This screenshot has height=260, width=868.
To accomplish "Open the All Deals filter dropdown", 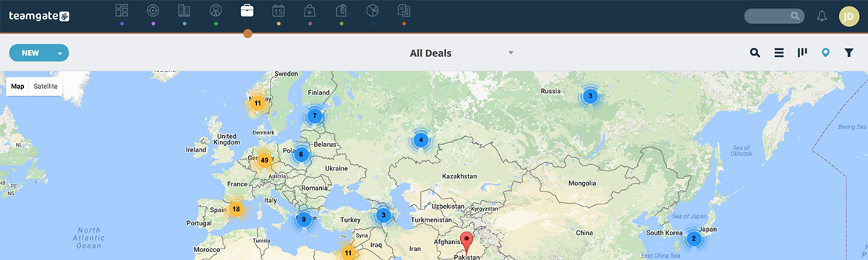I will coord(461,53).
